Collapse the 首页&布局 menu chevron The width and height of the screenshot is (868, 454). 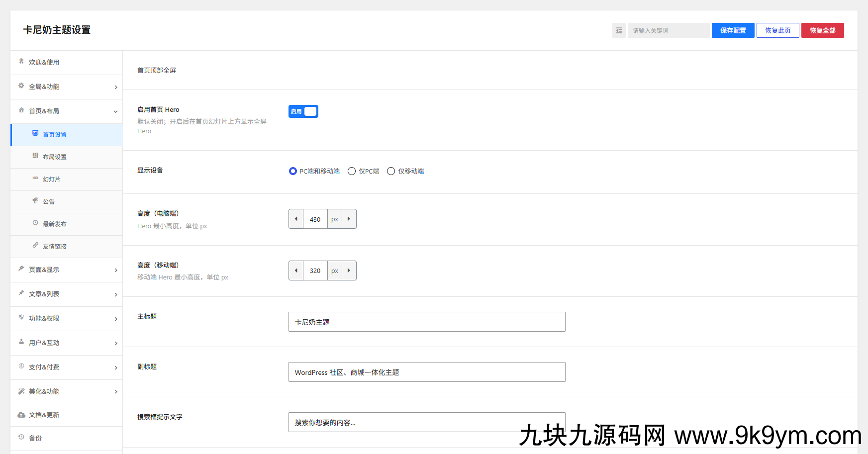(x=116, y=111)
